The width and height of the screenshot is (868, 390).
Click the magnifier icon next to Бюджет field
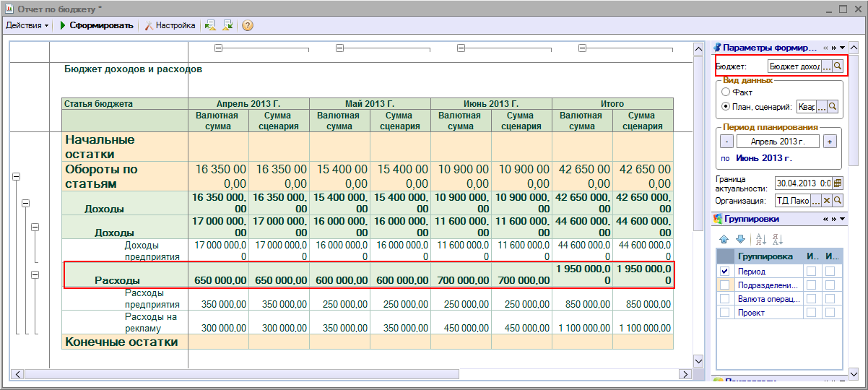point(838,66)
